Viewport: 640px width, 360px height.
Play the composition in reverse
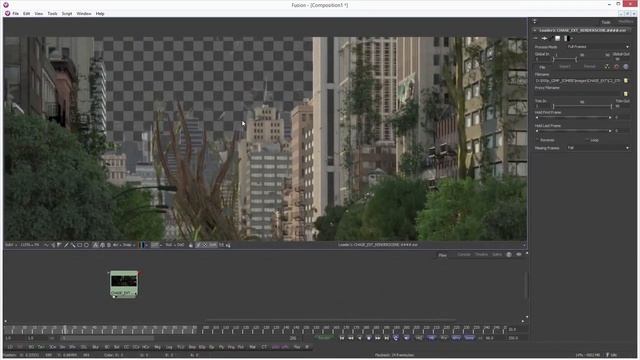[360, 338]
